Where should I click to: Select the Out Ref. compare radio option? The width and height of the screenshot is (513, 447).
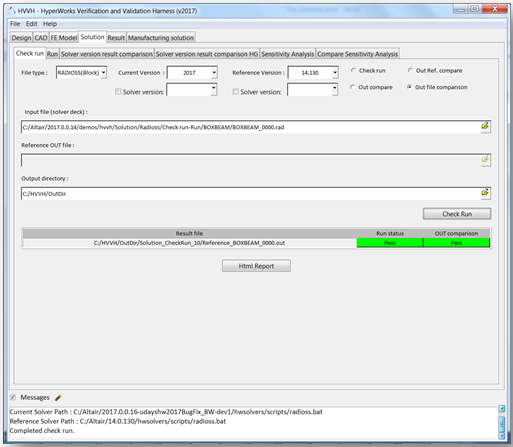coord(410,70)
